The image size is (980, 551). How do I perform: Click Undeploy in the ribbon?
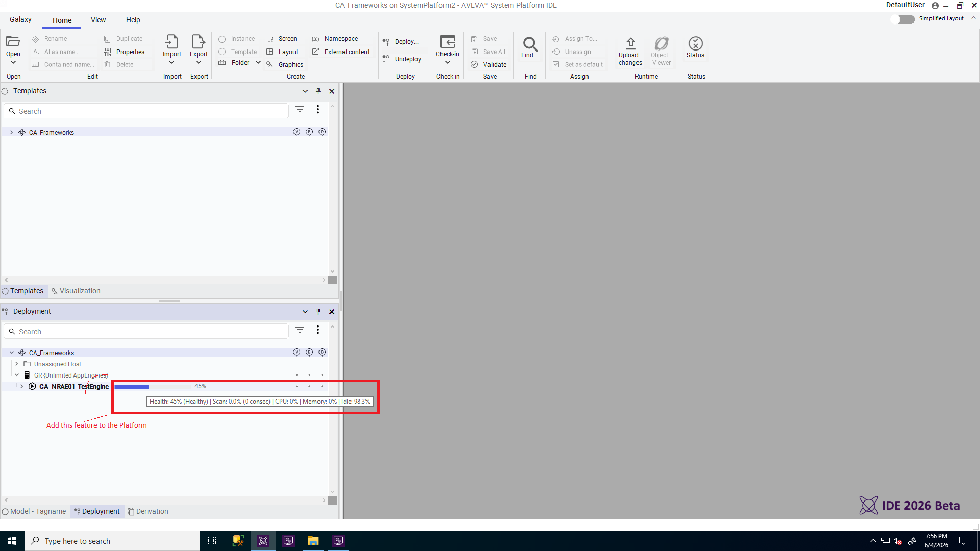[404, 59]
